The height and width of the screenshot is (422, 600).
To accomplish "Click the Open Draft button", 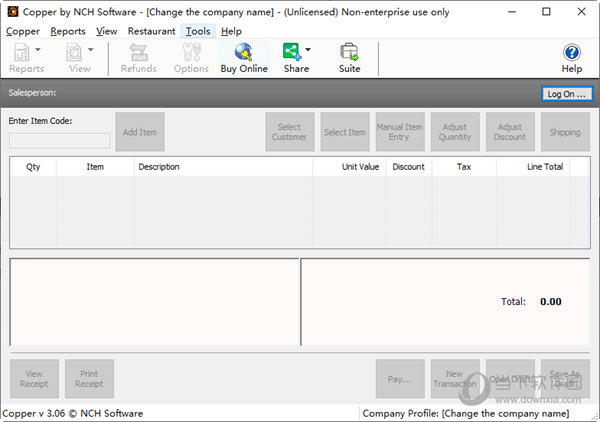I will point(510,379).
